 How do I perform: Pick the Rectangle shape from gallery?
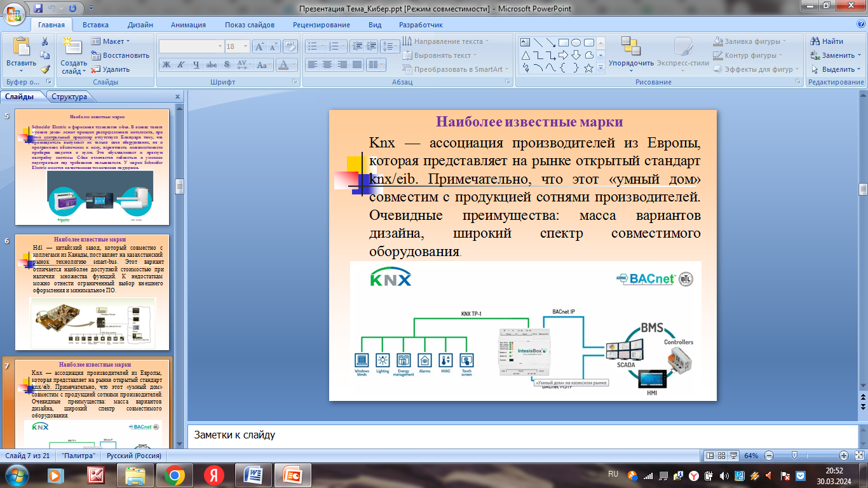pos(563,43)
